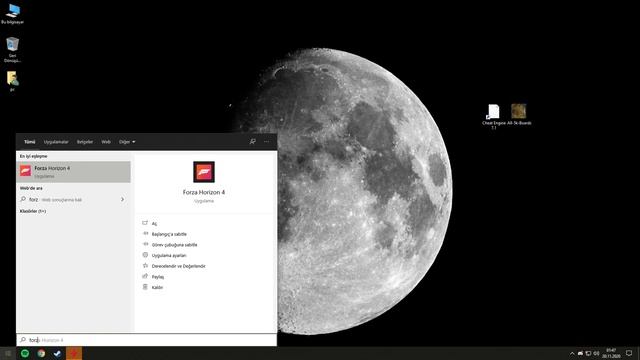The image size is (640, 360).
Task: Switch to the Uygulamalar tab
Action: pos(56,142)
